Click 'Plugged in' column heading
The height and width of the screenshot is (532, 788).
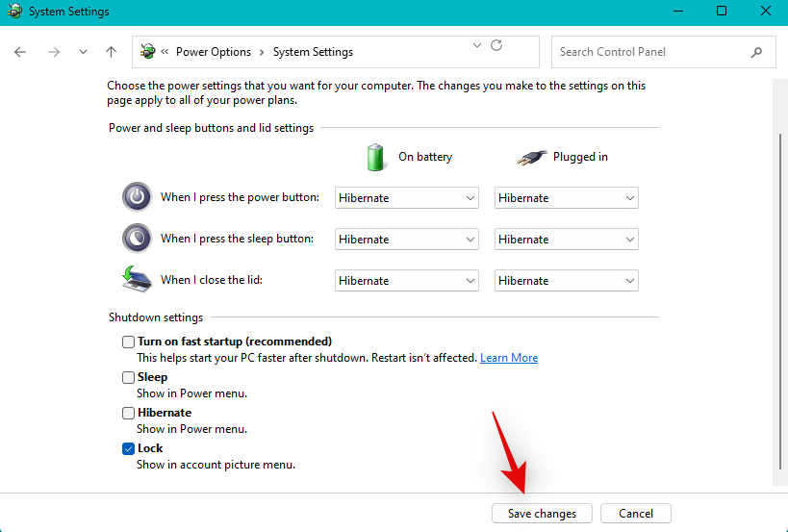(580, 157)
